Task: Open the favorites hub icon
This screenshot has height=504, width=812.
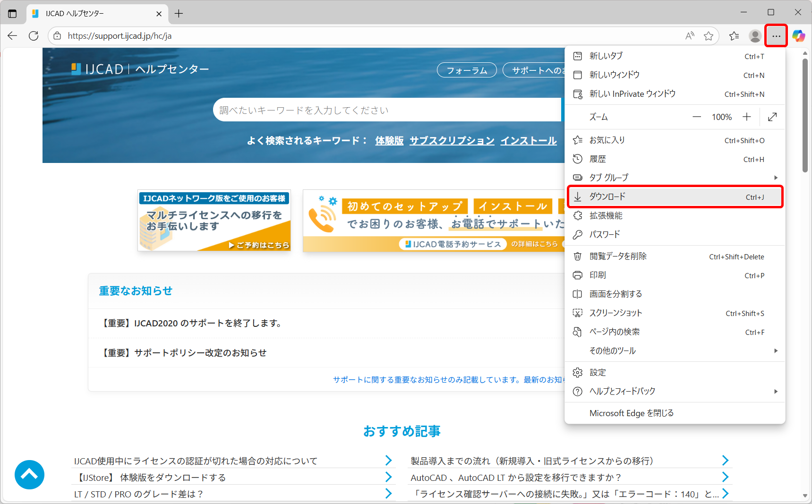Action: coord(734,35)
